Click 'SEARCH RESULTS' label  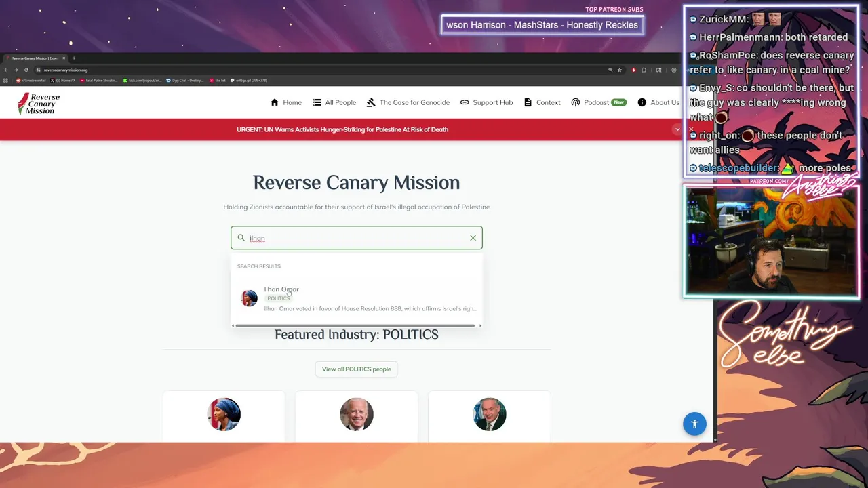pos(258,266)
